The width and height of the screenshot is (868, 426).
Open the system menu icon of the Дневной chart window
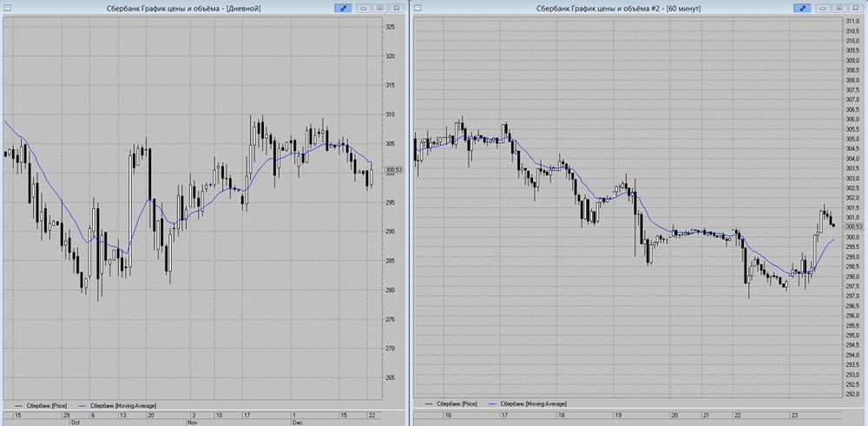click(x=5, y=9)
